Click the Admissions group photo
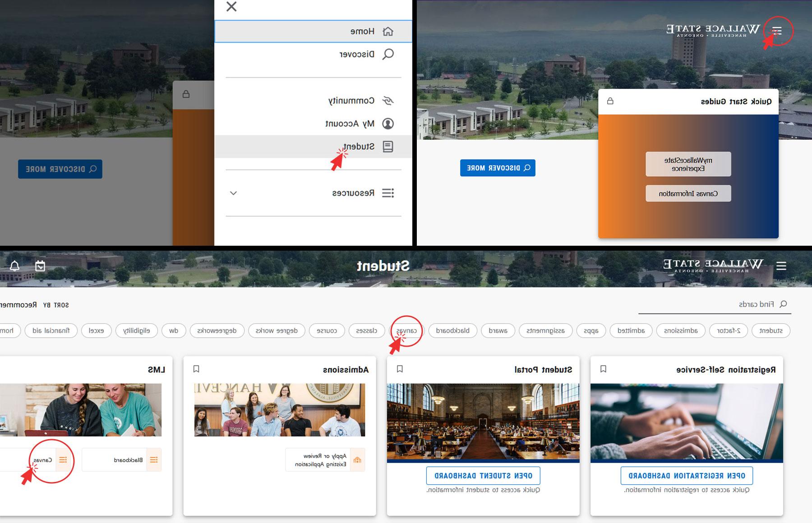This screenshot has height=523, width=812. click(280, 410)
